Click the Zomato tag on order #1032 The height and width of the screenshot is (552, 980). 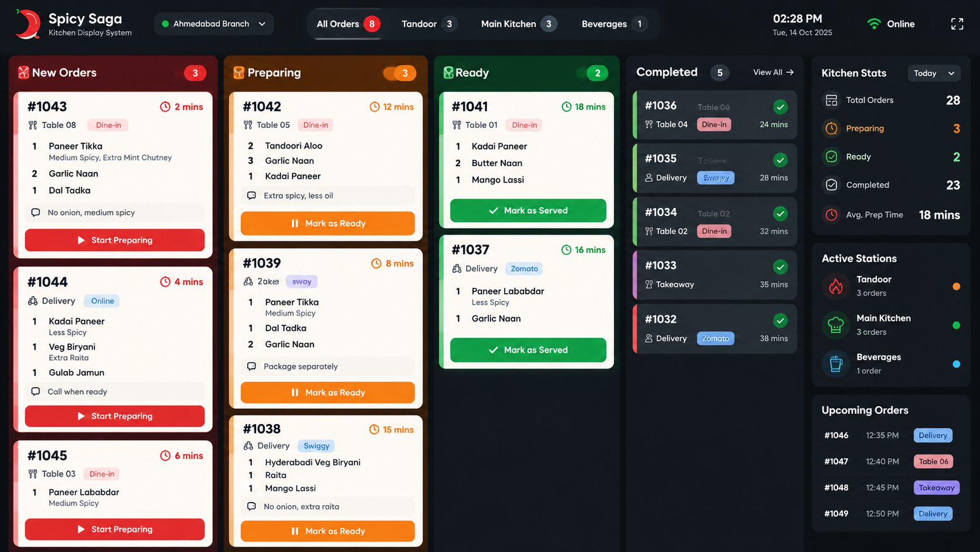pyautogui.click(x=715, y=338)
